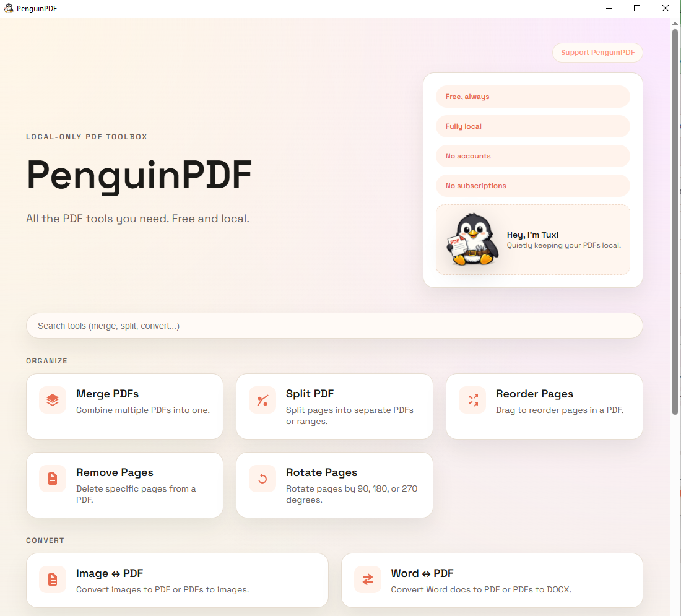Open the Split PDF tool card
The image size is (681, 616).
pos(334,406)
